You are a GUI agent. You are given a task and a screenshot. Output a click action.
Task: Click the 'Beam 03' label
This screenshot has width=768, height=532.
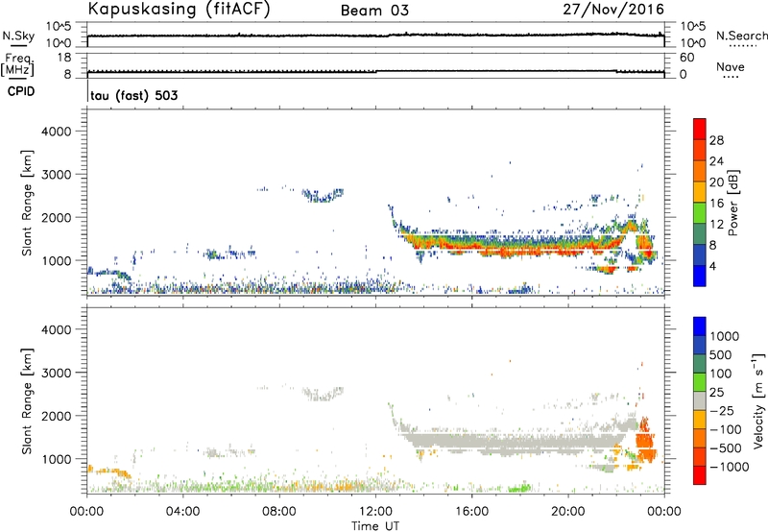pyautogui.click(x=374, y=11)
